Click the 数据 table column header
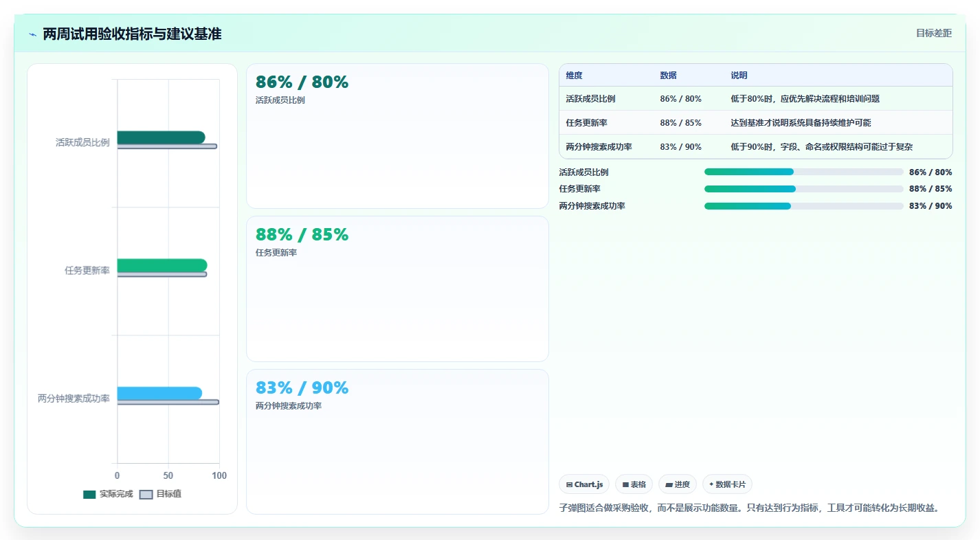980x540 pixels. 668,76
